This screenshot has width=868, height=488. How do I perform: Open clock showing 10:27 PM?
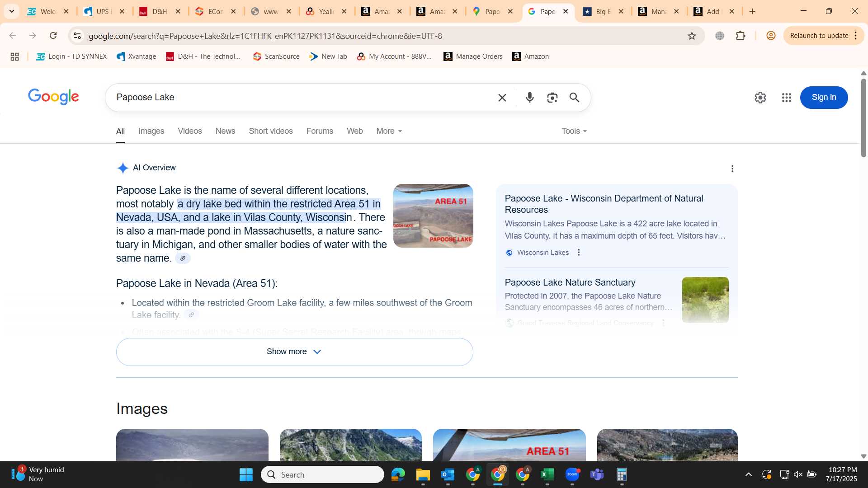pyautogui.click(x=842, y=474)
